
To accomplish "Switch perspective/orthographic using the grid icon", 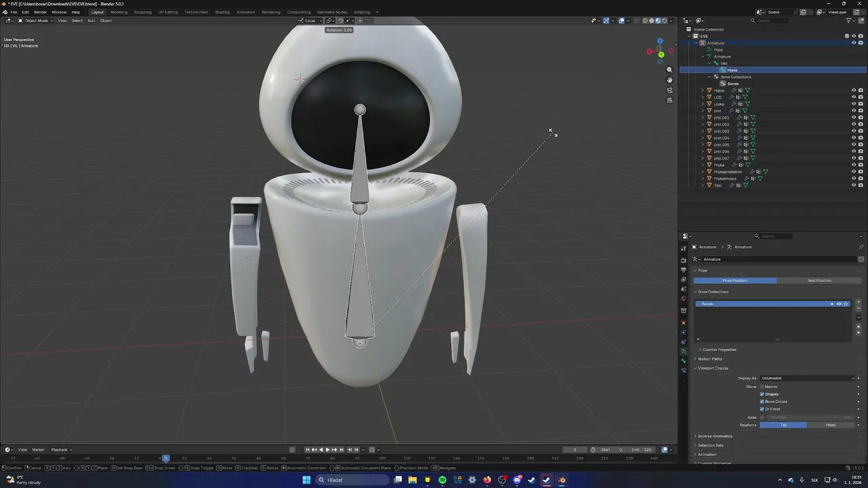I will coord(669,100).
